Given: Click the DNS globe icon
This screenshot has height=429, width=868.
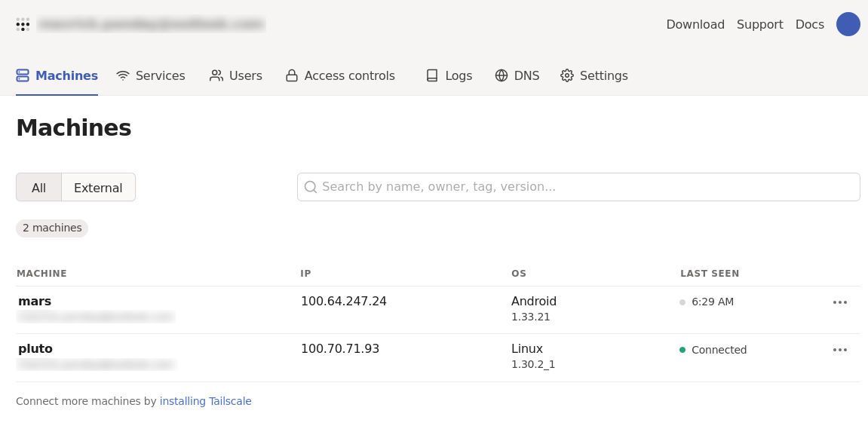Looking at the screenshot, I should [x=501, y=75].
